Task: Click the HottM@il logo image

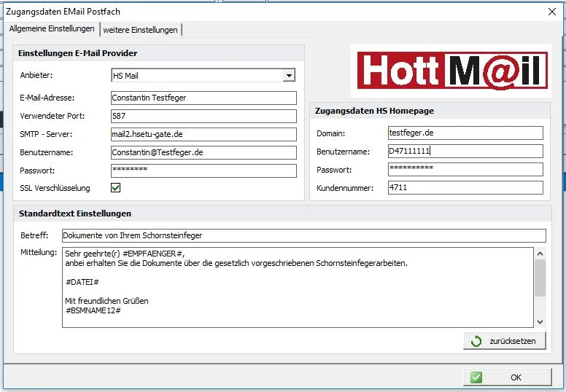Action: click(x=449, y=71)
